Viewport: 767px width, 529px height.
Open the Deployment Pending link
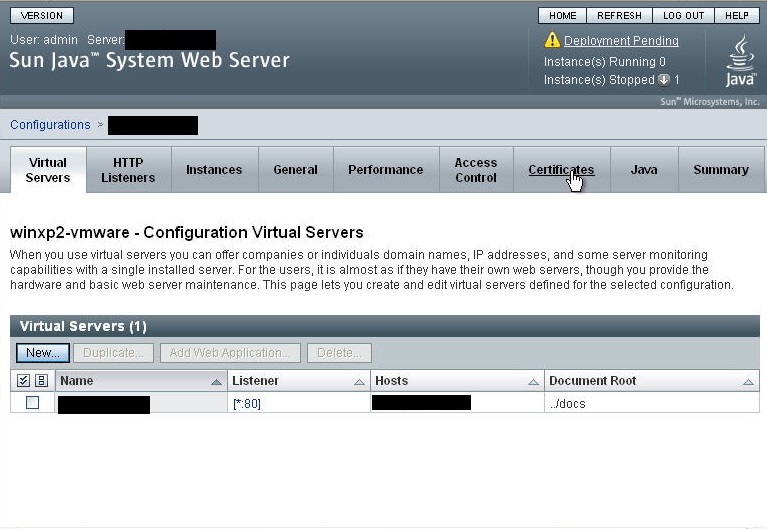click(621, 41)
